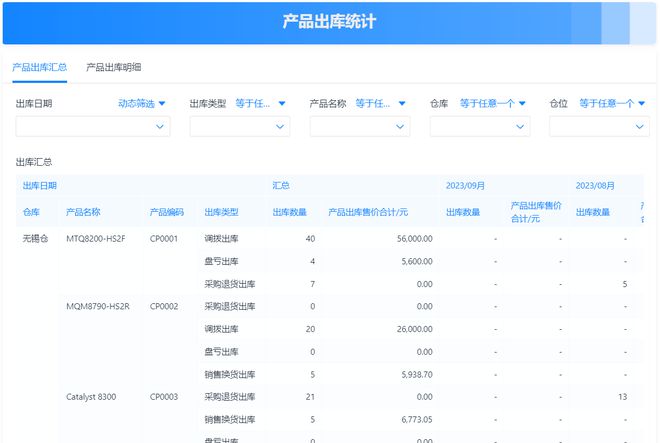Screen dimensions: 660x443
Task: Expand the 仓库 value select box
Action: [480, 126]
